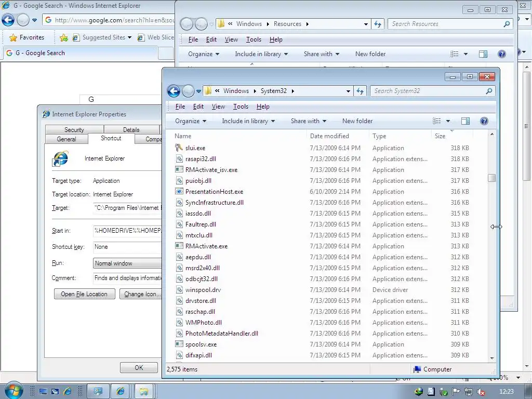
Task: Click the Back button in Internet Explorer
Action: 8,20
